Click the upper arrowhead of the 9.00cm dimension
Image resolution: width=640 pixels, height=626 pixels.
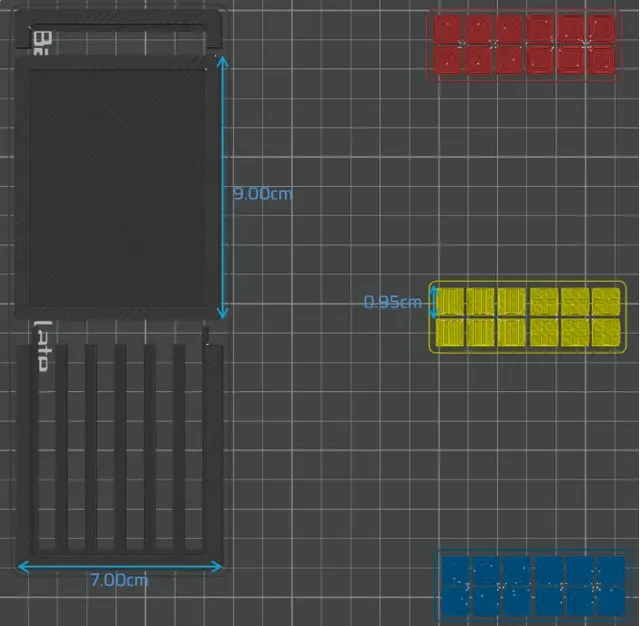tap(222, 62)
